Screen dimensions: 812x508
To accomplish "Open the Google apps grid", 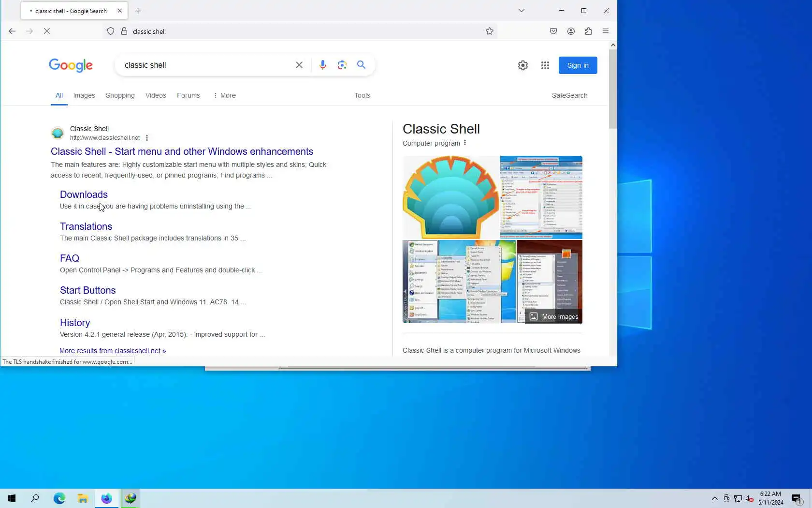I will (x=545, y=65).
